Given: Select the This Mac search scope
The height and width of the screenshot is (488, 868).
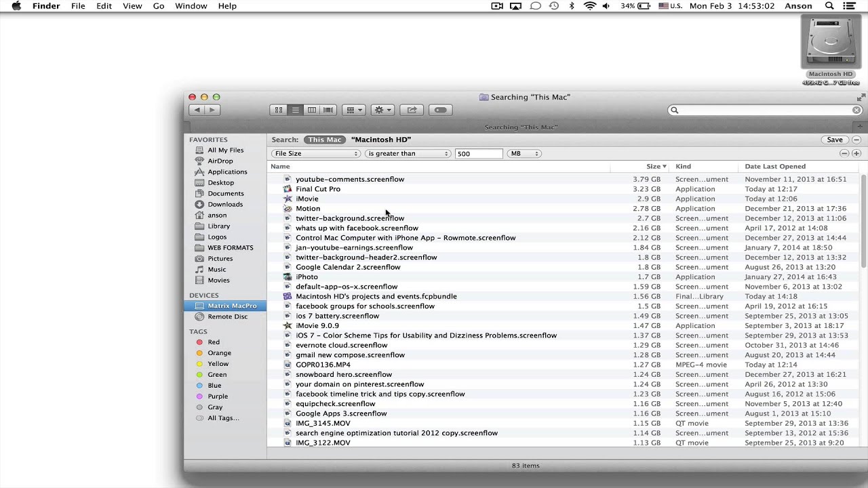Looking at the screenshot, I should tap(324, 140).
